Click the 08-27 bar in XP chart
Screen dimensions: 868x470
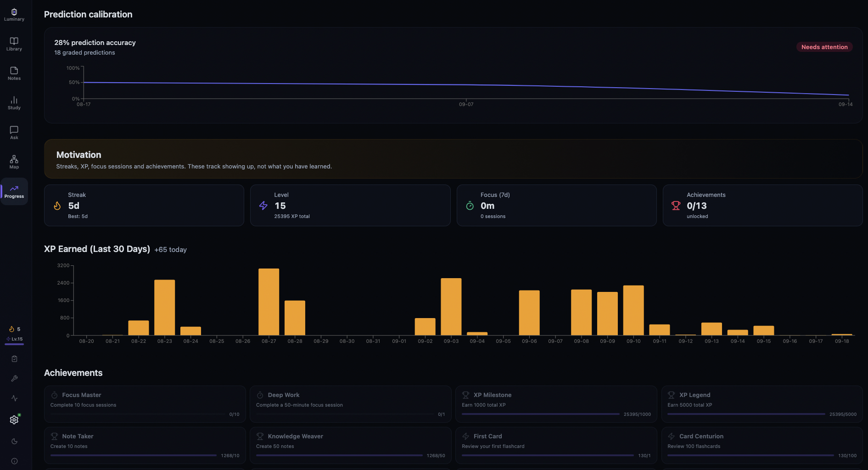(269, 302)
